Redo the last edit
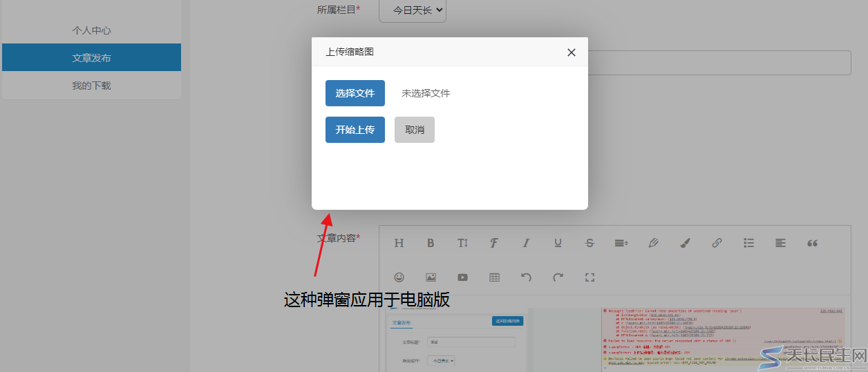 coord(558,277)
